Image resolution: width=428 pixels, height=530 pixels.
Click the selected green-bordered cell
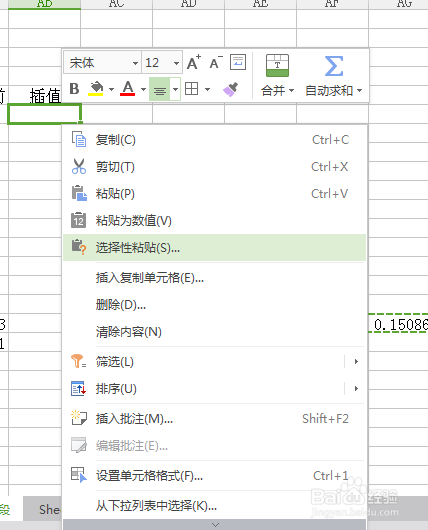point(44,114)
